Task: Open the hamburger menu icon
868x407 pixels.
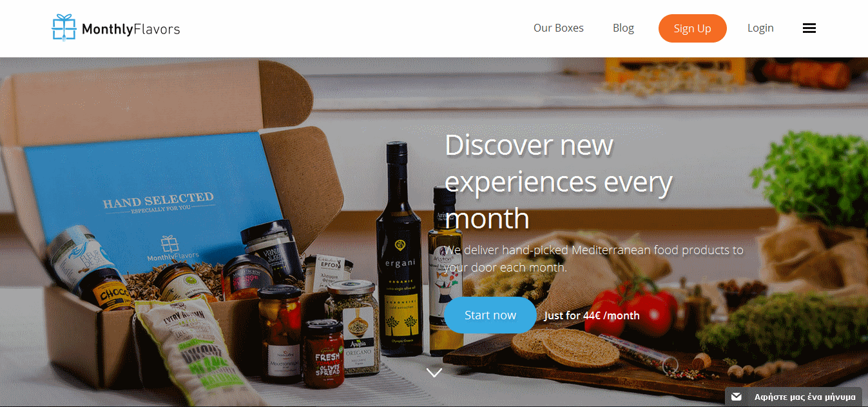Action: coord(809,28)
